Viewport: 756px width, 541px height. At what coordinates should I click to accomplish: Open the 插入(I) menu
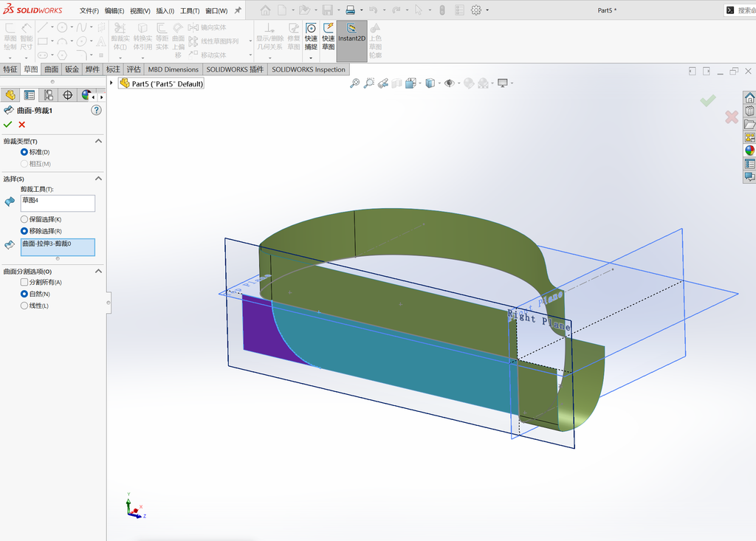[165, 10]
